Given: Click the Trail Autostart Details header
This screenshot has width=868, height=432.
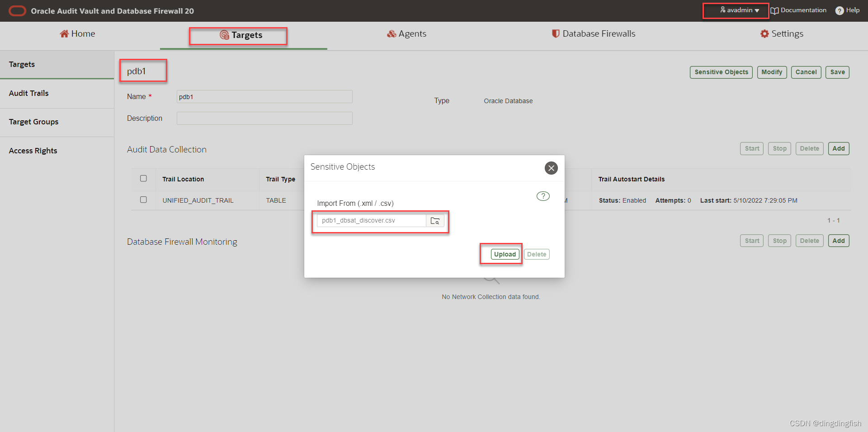Looking at the screenshot, I should (x=632, y=180).
